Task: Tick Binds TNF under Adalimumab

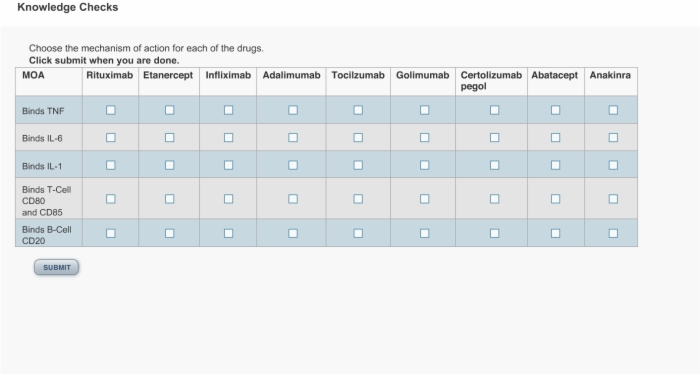Action: coord(293,110)
